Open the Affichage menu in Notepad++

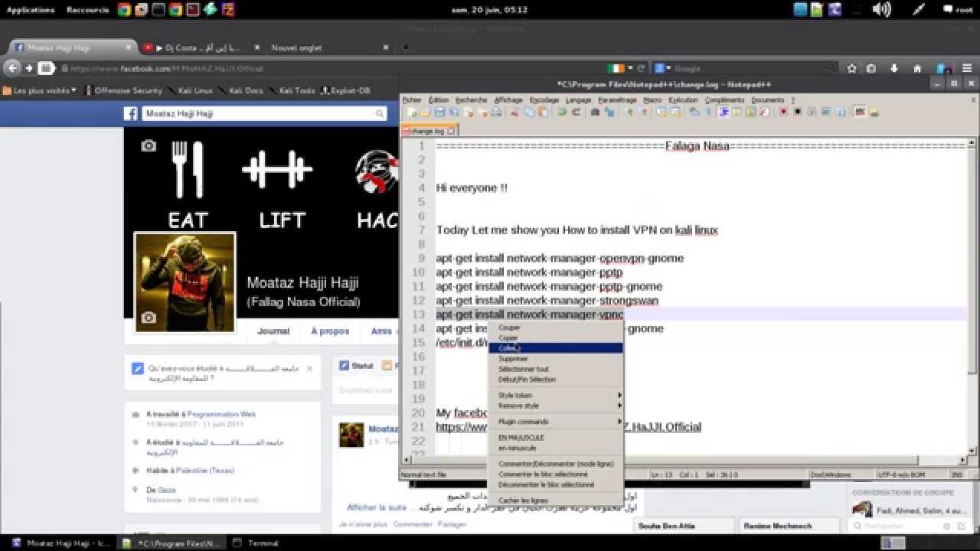coord(508,100)
